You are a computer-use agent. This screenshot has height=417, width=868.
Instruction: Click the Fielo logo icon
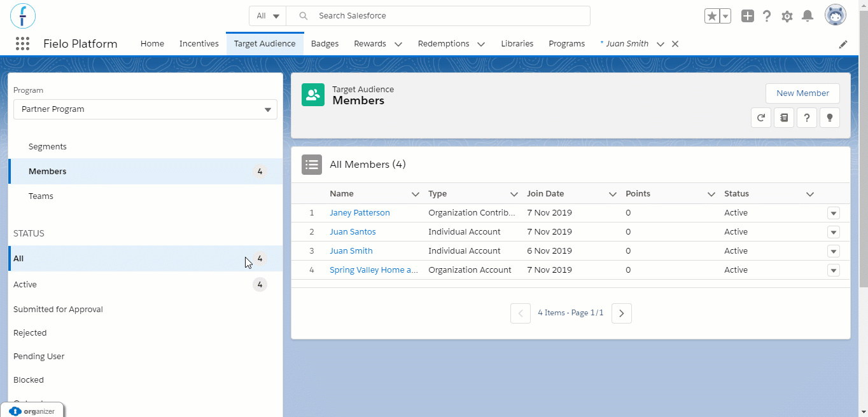click(x=23, y=15)
